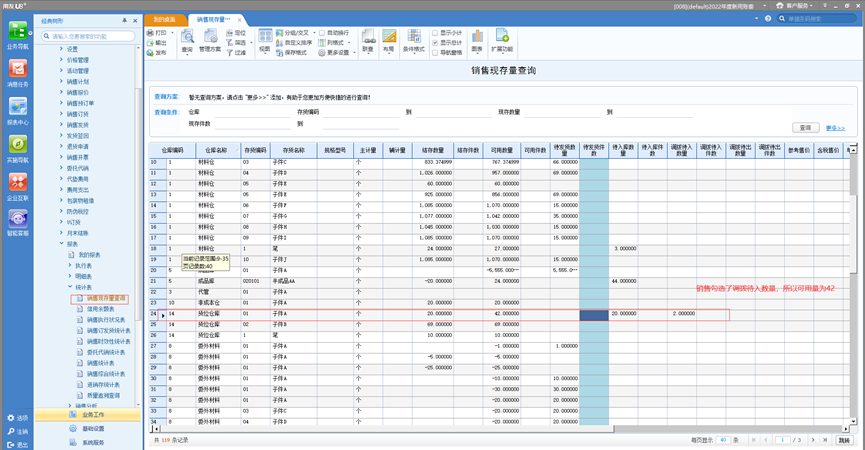Click the tree panel vertical scrollbar
This screenshot has width=865, height=450.
coord(138,226)
